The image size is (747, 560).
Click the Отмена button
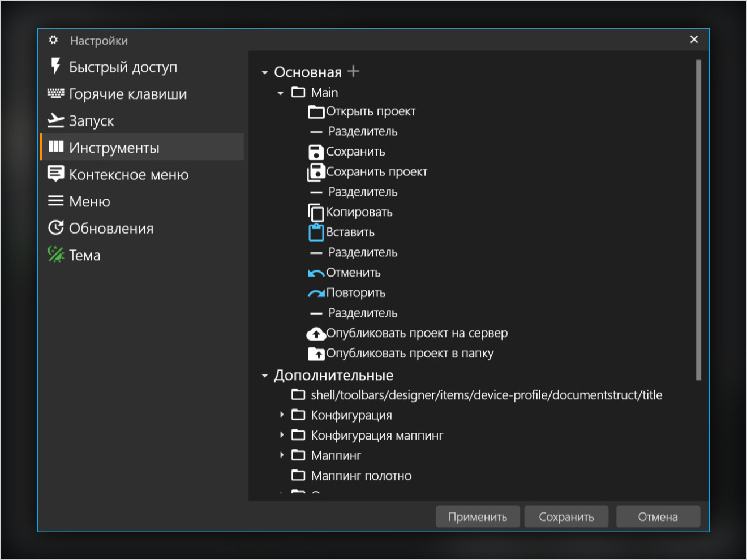(658, 516)
